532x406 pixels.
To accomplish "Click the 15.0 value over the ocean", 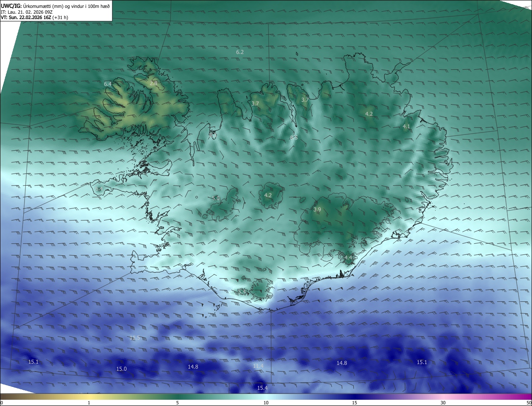I will coord(121,369).
